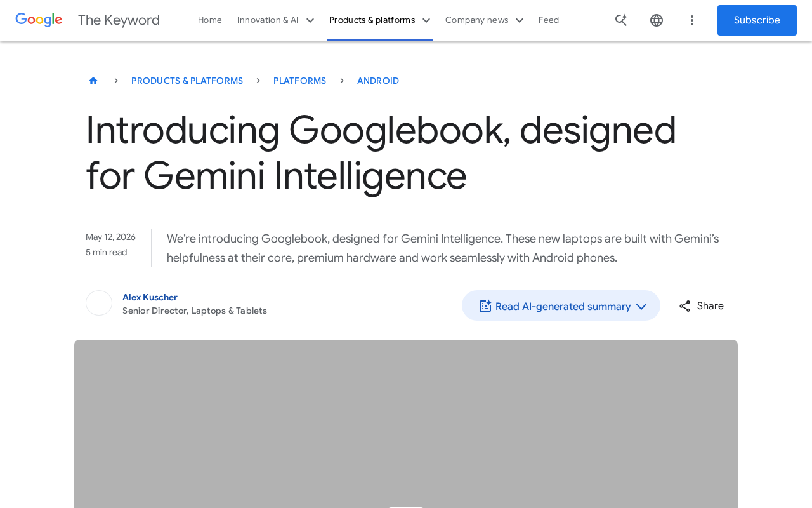This screenshot has width=812, height=508.
Task: Open the language globe icon
Action: [x=657, y=20]
